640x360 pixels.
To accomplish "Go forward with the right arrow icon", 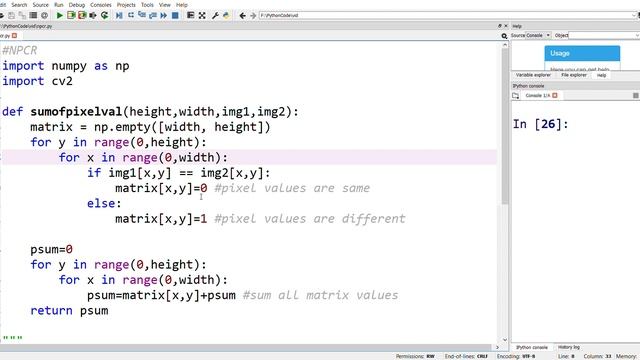I will (x=253, y=16).
